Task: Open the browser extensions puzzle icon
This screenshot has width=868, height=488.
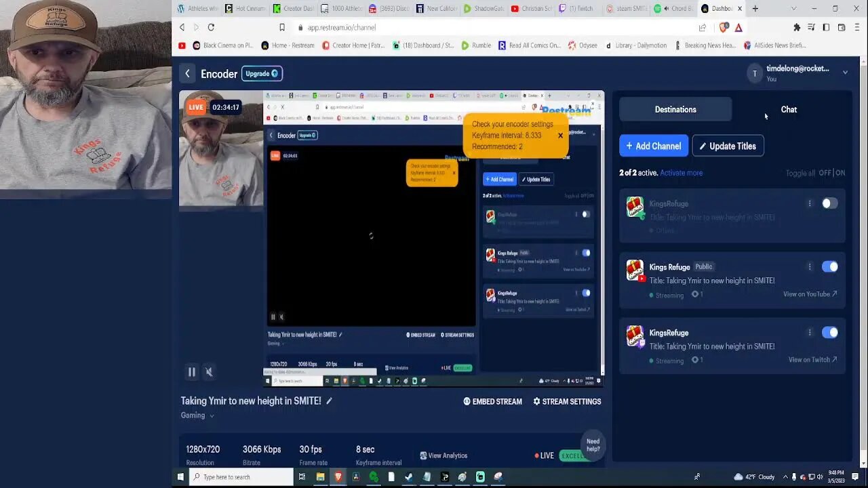Action: [797, 27]
